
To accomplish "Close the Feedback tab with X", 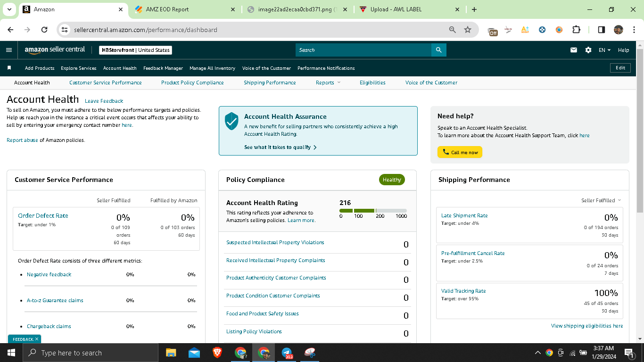I will coord(37,339).
